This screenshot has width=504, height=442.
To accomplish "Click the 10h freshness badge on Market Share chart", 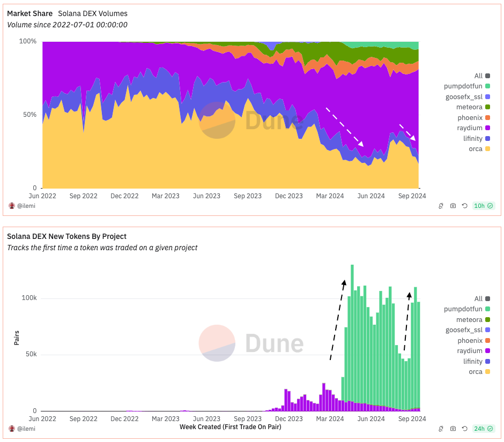I will coord(483,206).
